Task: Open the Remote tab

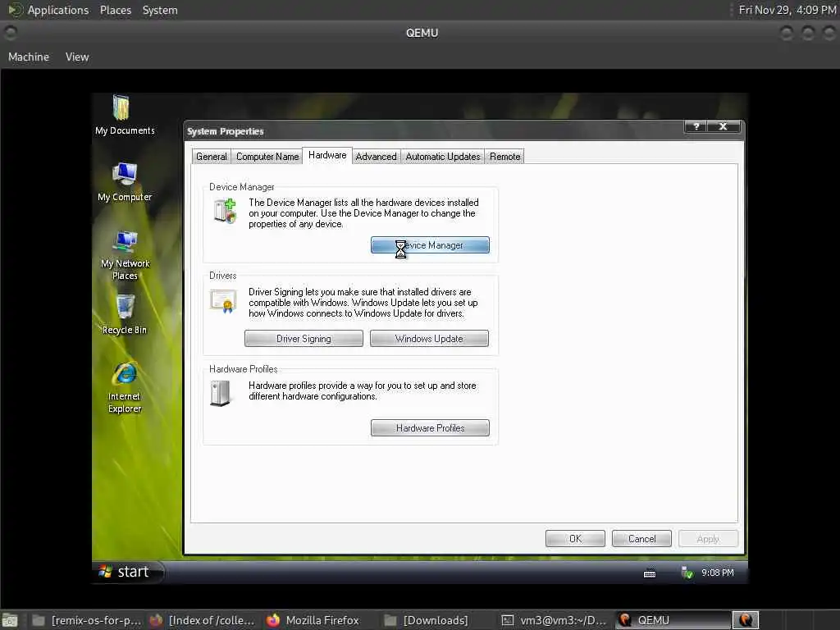Action: point(504,157)
